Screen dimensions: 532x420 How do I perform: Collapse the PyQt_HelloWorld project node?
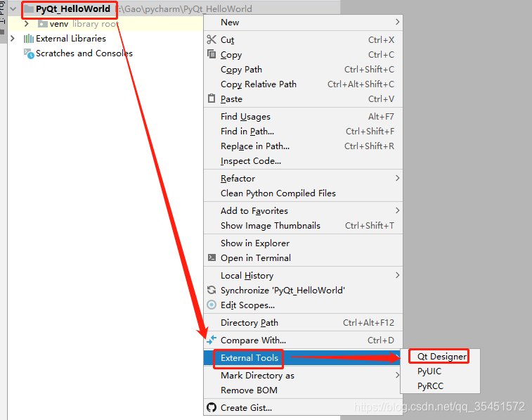tap(13, 9)
